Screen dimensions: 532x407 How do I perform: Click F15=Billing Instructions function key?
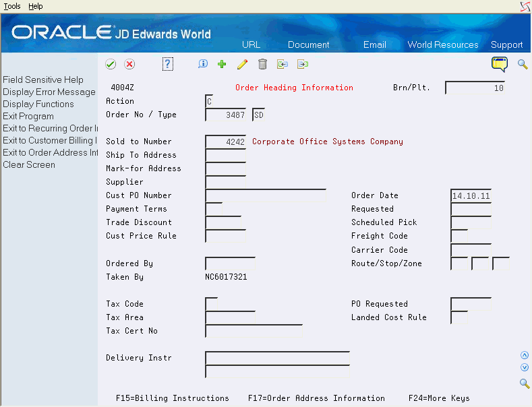173,398
